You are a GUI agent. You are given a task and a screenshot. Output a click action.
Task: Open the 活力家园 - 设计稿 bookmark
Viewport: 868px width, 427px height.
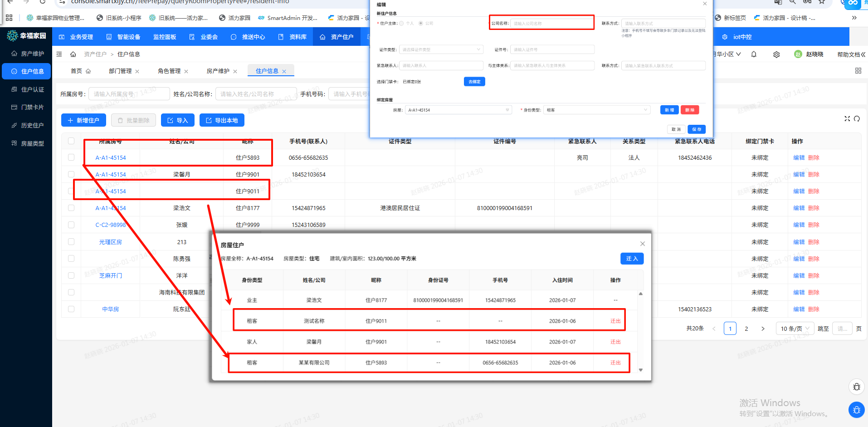tap(785, 18)
